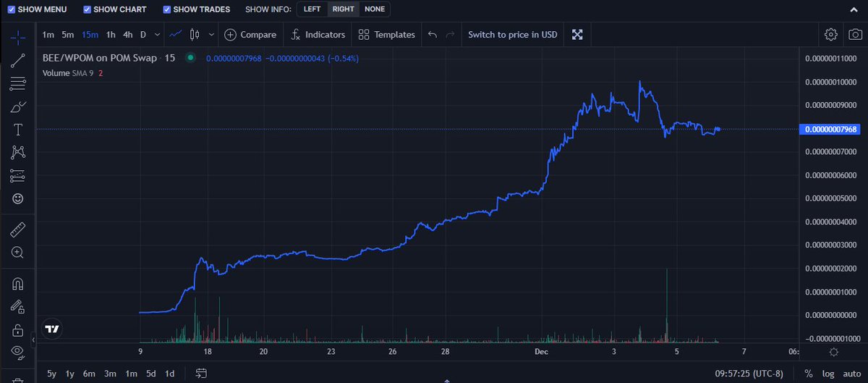Open the go to date calendar
Image resolution: width=868 pixels, height=383 pixels.
201,374
